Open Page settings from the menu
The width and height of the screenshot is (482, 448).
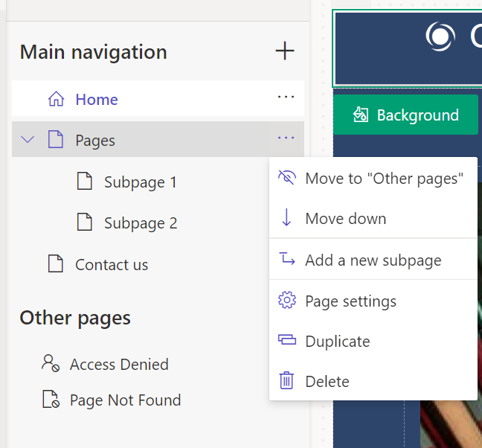click(373, 301)
